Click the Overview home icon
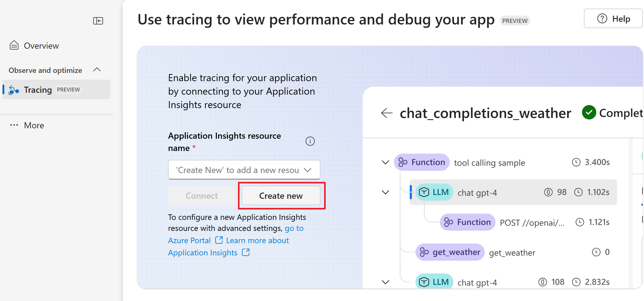 [14, 45]
